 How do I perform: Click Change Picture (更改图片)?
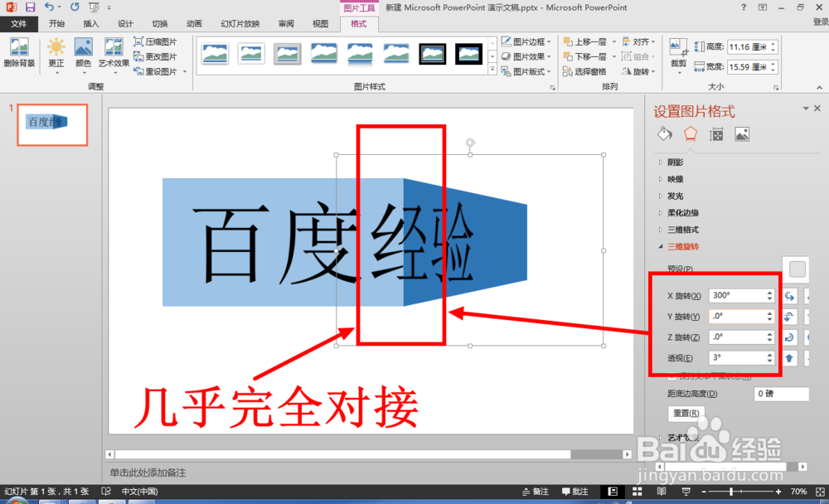pos(156,56)
